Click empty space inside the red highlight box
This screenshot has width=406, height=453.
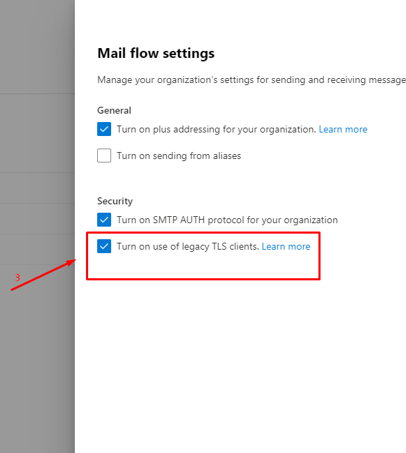click(x=203, y=267)
